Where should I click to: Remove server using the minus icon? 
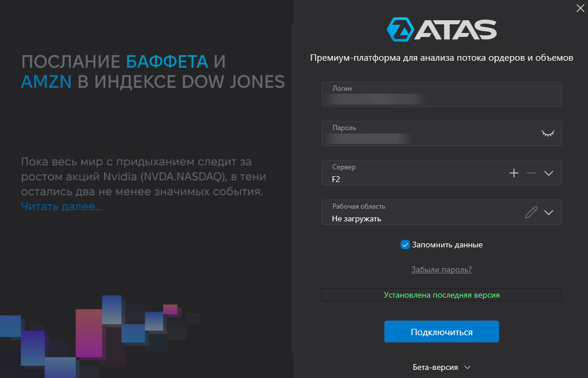coord(531,173)
